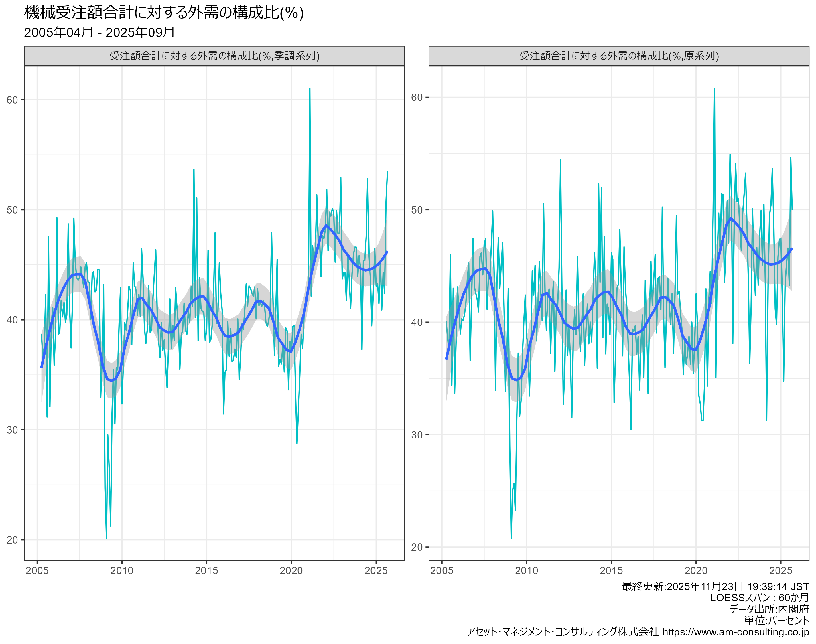Click the 2025 x-axis label on right chart
Viewport: 816px width, 644px height.
tap(780, 571)
